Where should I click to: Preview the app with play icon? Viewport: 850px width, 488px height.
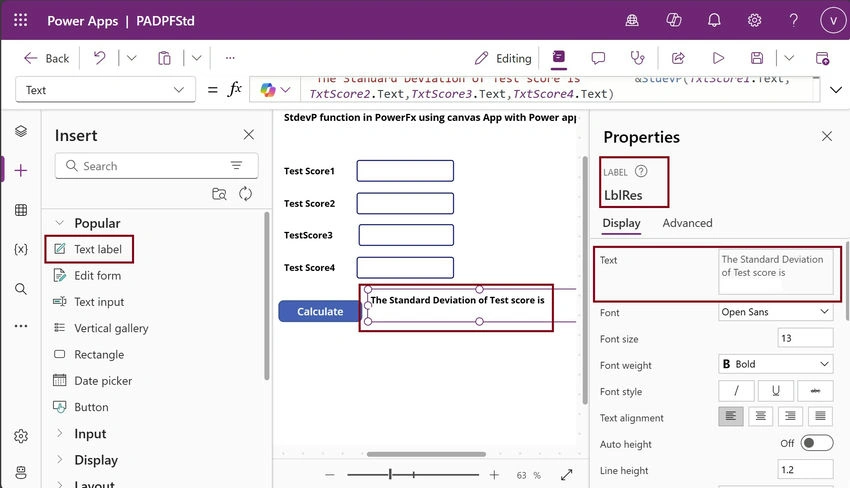(x=718, y=57)
